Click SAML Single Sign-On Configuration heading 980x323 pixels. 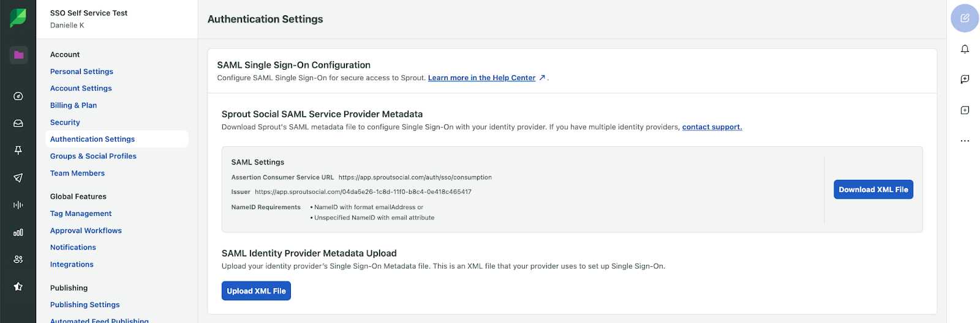[x=294, y=65]
